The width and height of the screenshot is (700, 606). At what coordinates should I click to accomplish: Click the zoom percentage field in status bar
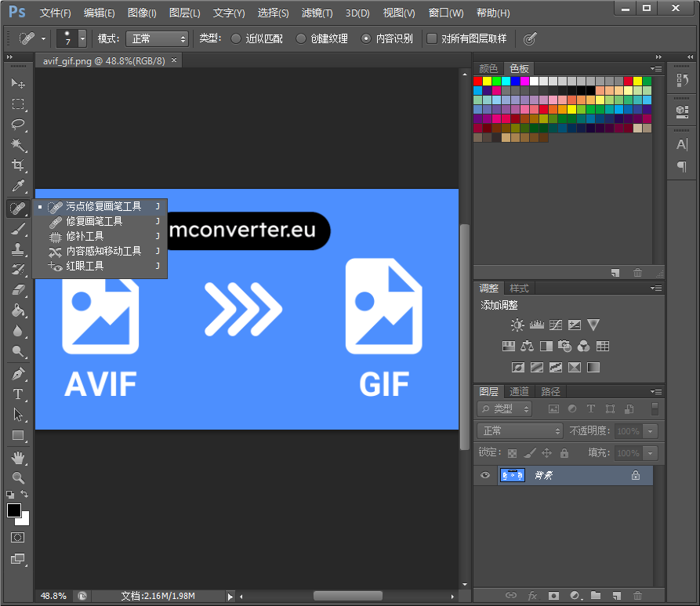tap(53, 596)
